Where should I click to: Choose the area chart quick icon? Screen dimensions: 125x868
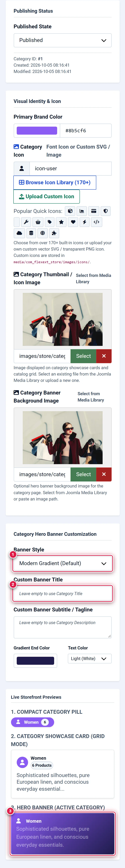coord(82,211)
